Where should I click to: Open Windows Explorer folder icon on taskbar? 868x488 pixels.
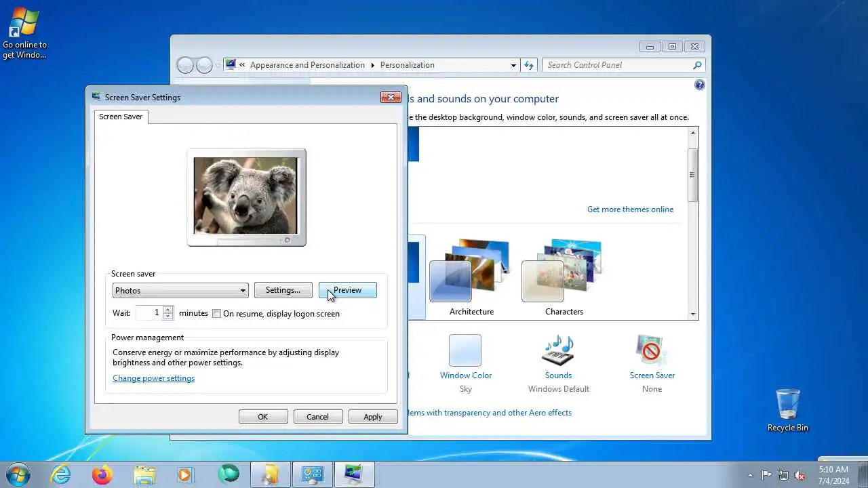point(144,474)
